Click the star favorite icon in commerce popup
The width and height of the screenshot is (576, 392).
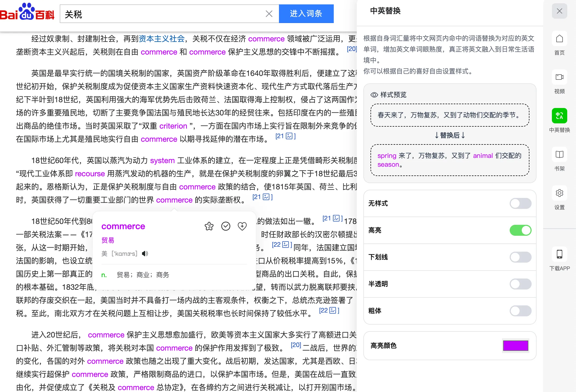point(209,226)
